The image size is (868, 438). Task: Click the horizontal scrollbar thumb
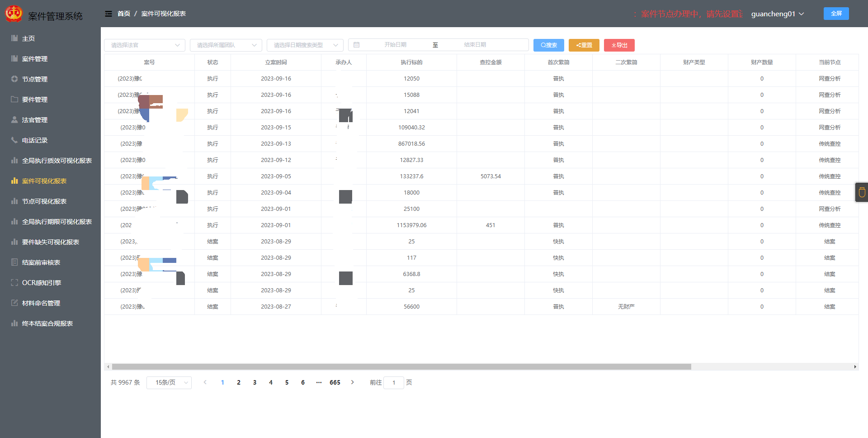[401, 367]
